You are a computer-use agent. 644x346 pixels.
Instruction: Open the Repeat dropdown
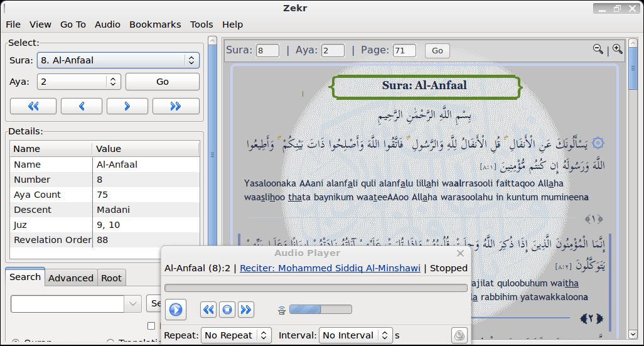236,335
